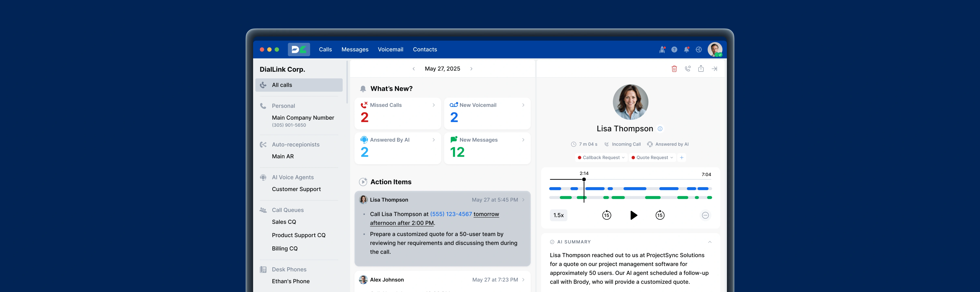Click the (555) 123-4567 phone link

coord(451,214)
